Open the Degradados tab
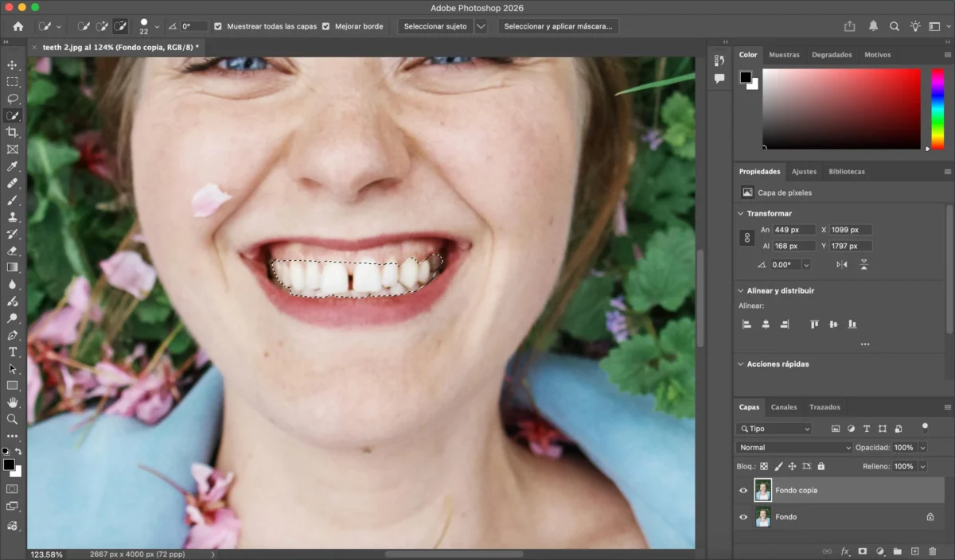The width and height of the screenshot is (955, 560). click(x=832, y=55)
